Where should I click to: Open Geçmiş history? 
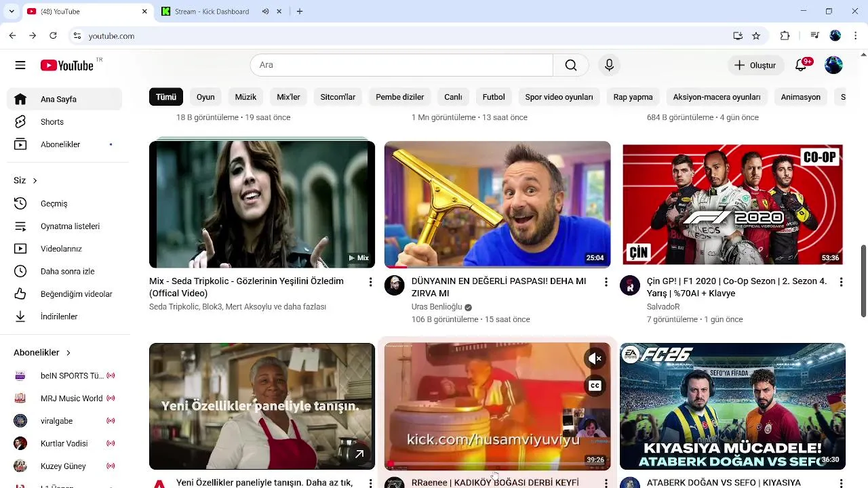click(64, 203)
